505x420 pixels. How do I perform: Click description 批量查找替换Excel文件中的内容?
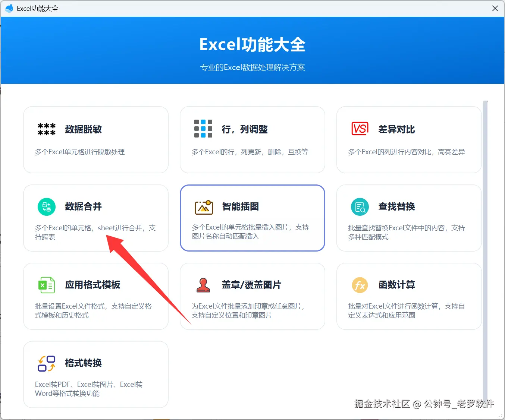click(407, 233)
